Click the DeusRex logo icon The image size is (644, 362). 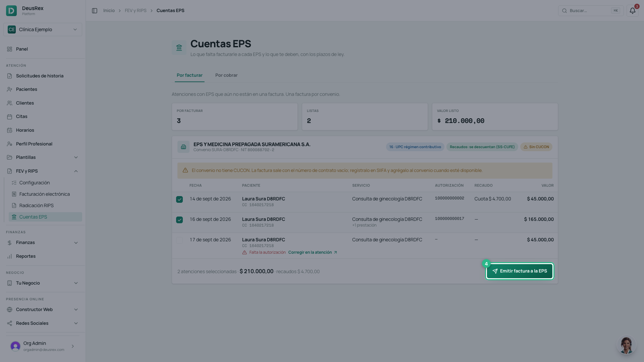11,11
